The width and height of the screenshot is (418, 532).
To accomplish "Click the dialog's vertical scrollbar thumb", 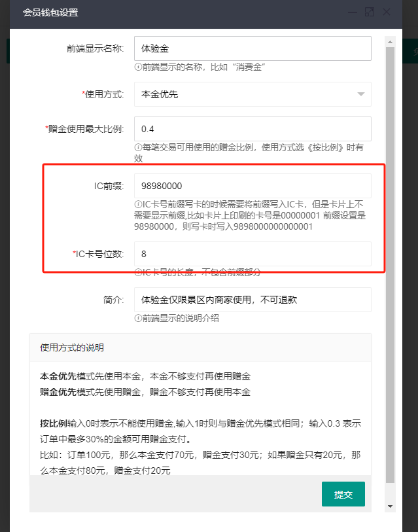I will 390,264.
